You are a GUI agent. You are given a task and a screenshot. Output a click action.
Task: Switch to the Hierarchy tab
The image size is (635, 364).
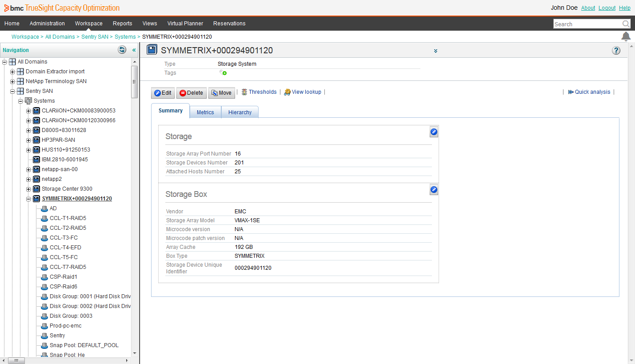[x=240, y=112]
